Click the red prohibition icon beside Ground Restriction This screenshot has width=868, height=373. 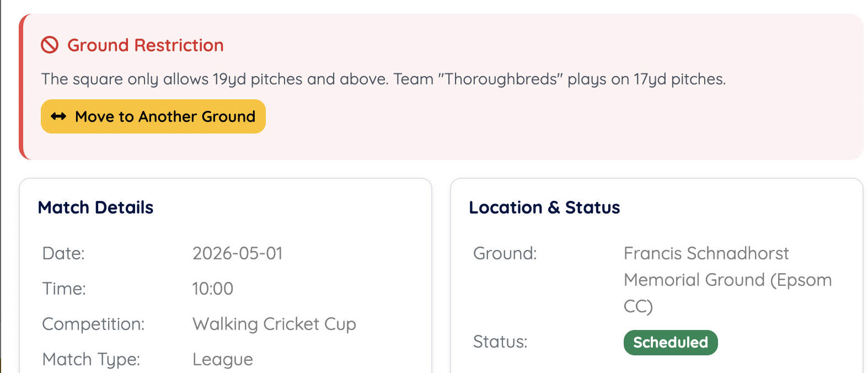click(x=50, y=45)
